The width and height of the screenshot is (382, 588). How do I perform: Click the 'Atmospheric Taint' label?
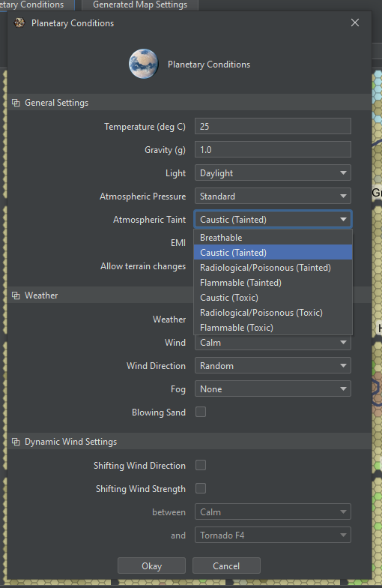point(150,220)
